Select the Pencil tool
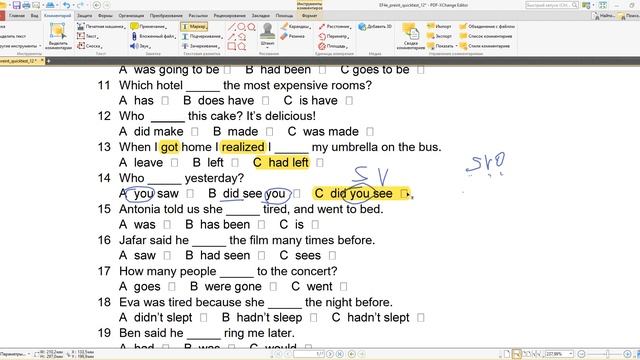Viewport: 640px width, 360px height. [296, 27]
